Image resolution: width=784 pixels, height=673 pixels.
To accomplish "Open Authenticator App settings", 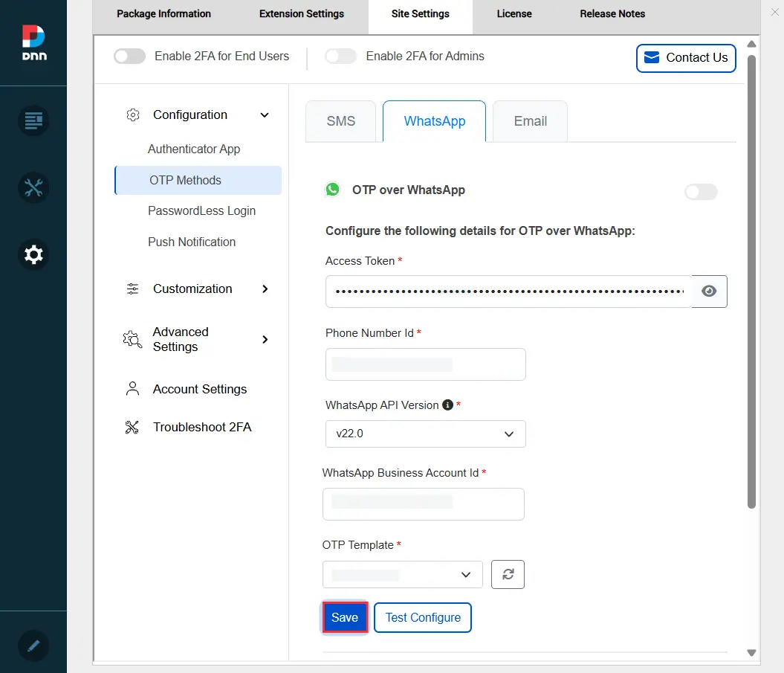I will pyautogui.click(x=194, y=149).
